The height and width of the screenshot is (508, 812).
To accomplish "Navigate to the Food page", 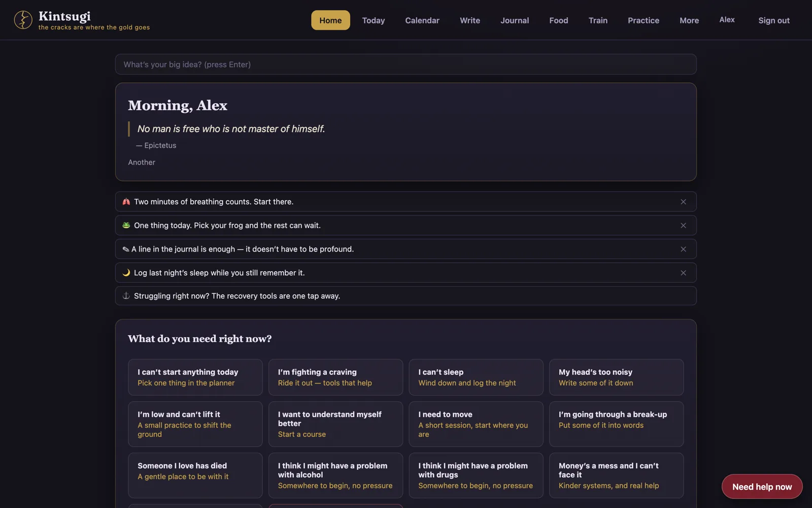I will 559,20.
